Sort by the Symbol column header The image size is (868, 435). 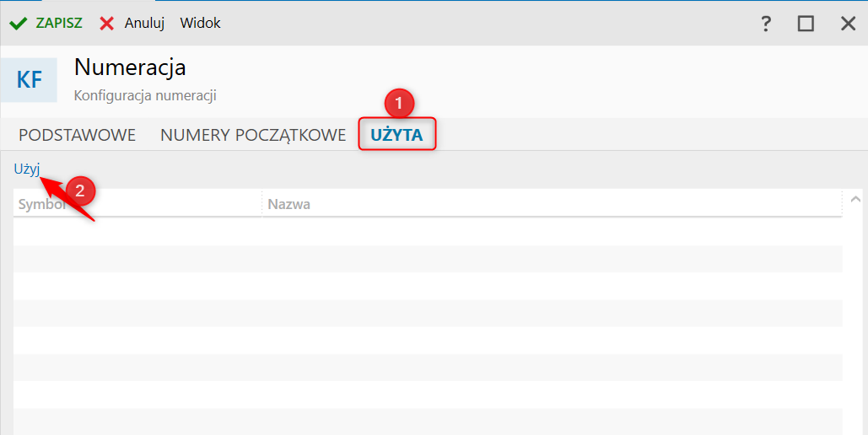[x=137, y=204]
